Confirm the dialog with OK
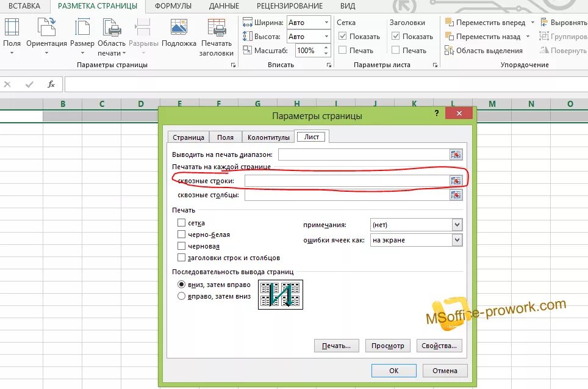The width and height of the screenshot is (588, 389). point(394,371)
